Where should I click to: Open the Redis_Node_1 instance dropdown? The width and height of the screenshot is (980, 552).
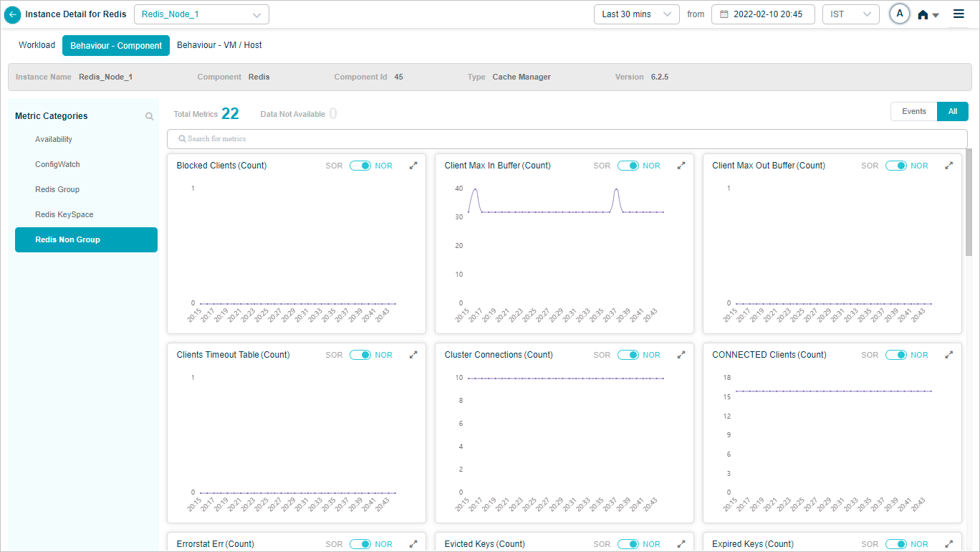pyautogui.click(x=201, y=14)
